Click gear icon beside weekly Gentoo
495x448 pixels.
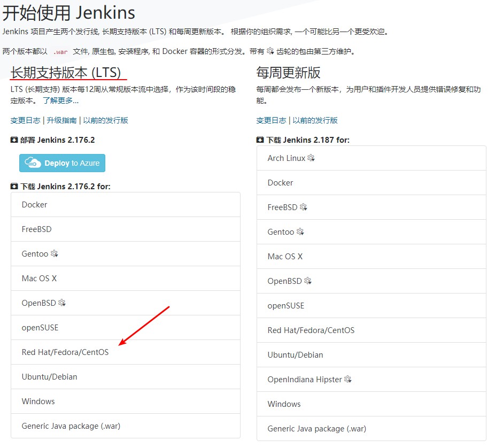pyautogui.click(x=300, y=231)
